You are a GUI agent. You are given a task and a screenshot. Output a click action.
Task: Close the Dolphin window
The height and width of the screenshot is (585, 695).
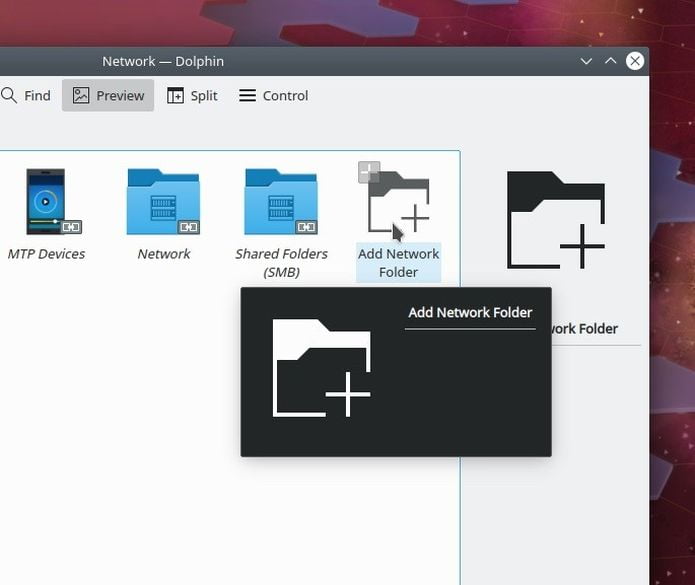click(x=635, y=61)
